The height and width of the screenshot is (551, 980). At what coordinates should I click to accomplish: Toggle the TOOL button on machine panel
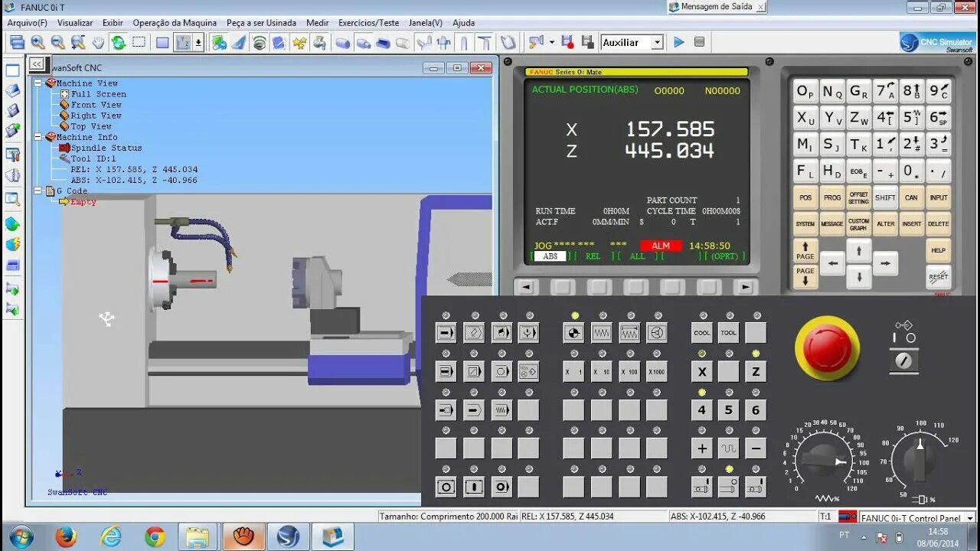point(728,333)
